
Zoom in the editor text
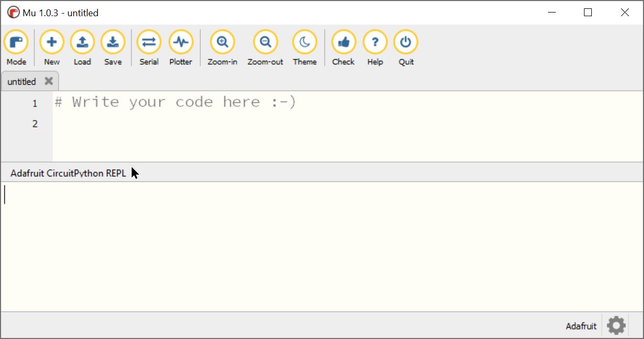click(x=222, y=48)
